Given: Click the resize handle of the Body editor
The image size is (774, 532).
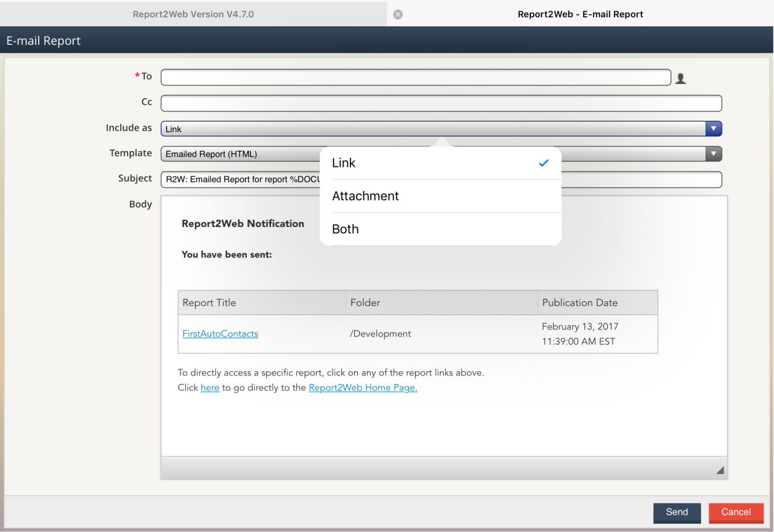Looking at the screenshot, I should (x=721, y=470).
